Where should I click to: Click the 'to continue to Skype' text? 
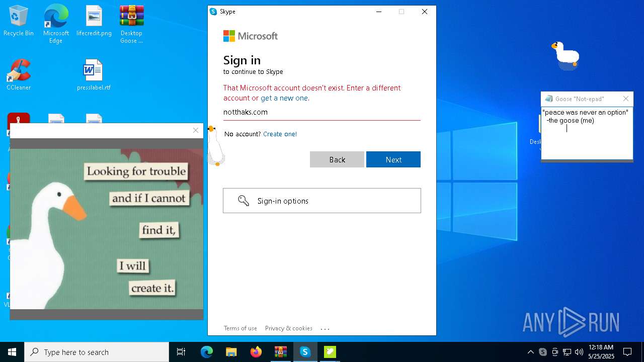pos(253,72)
